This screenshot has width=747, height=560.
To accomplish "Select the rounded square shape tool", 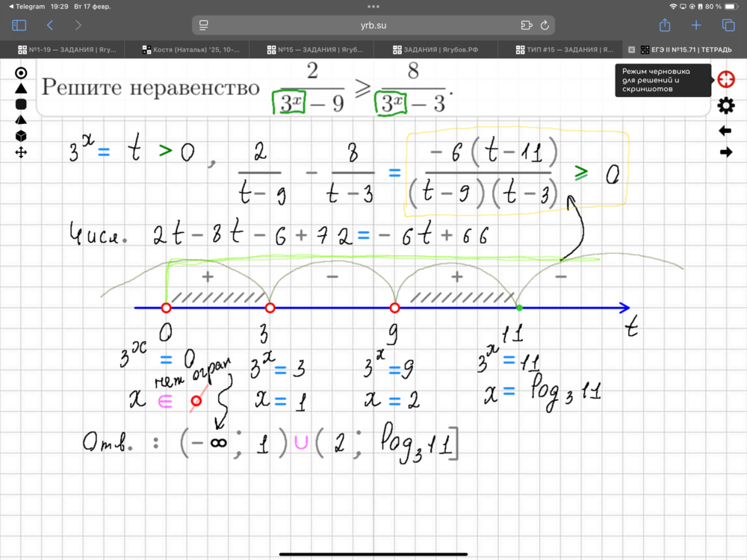I will coord(21,104).
